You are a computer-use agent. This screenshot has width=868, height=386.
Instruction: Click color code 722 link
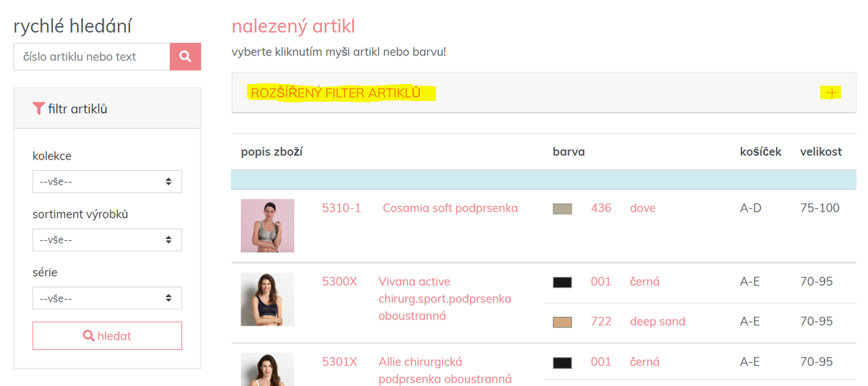pos(601,322)
